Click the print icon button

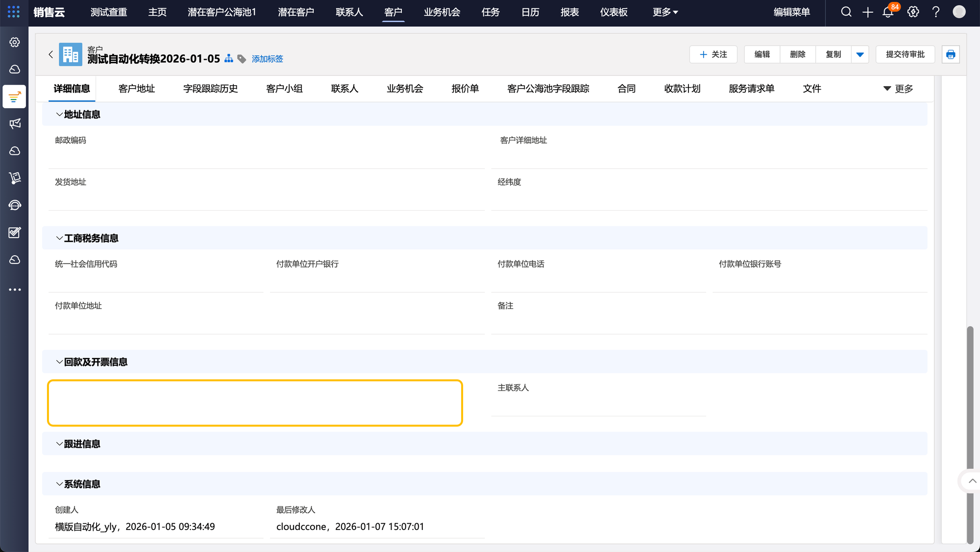point(951,54)
